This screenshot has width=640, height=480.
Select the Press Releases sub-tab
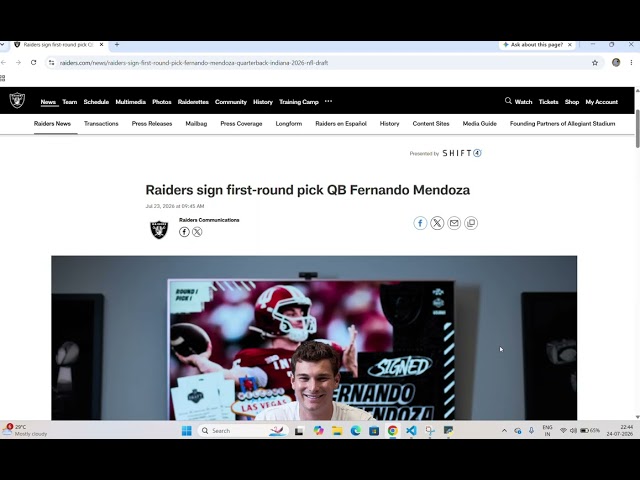[152, 123]
